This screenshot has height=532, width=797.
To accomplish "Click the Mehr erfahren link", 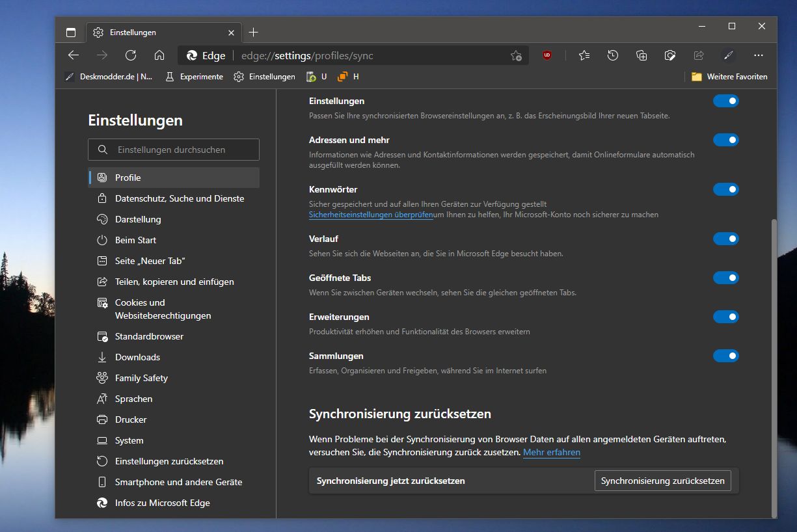I will 552,452.
